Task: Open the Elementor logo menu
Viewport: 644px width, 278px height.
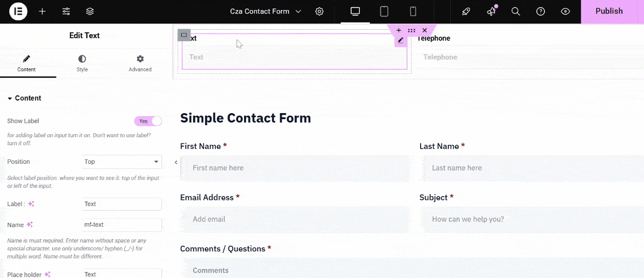Action: (x=19, y=12)
